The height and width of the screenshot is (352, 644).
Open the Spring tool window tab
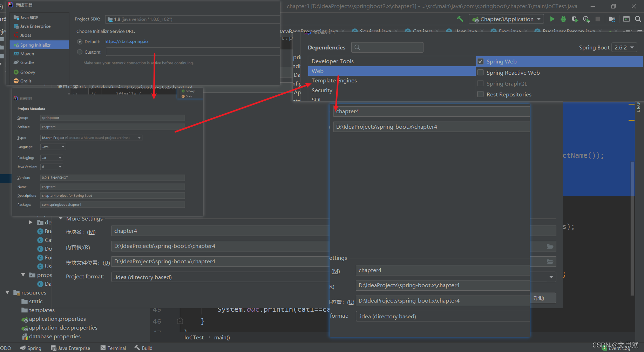(31, 348)
